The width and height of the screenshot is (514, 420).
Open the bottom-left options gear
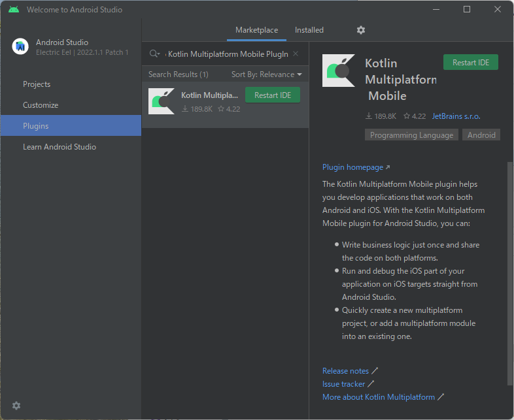16,406
